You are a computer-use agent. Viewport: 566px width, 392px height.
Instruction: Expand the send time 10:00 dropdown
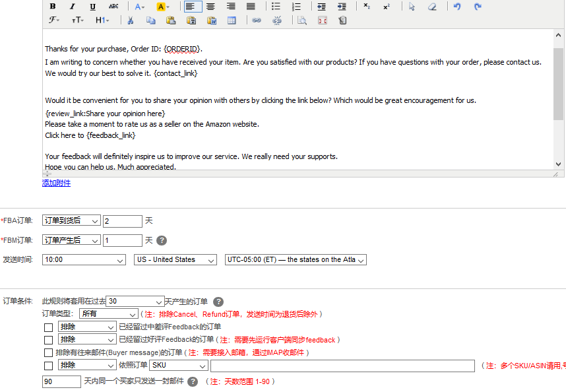[x=83, y=260]
